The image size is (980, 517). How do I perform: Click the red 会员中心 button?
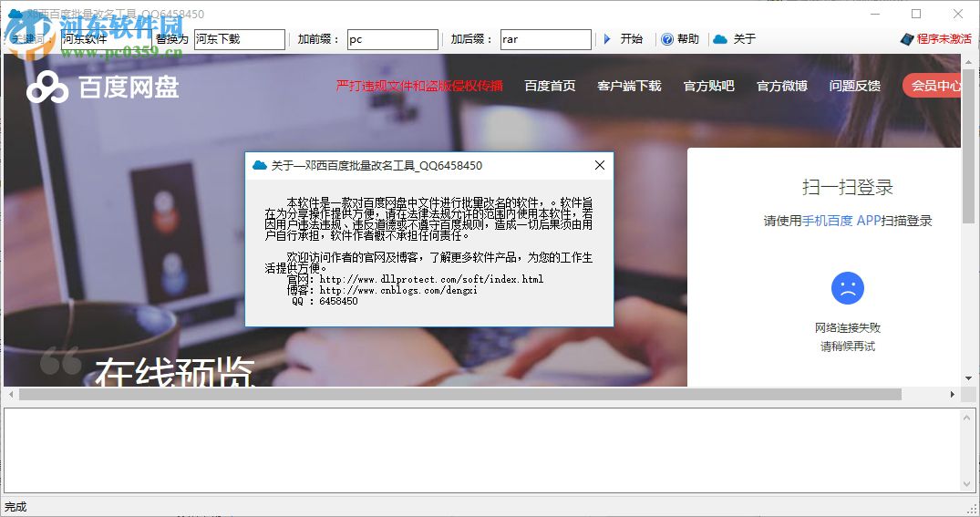coord(932,86)
